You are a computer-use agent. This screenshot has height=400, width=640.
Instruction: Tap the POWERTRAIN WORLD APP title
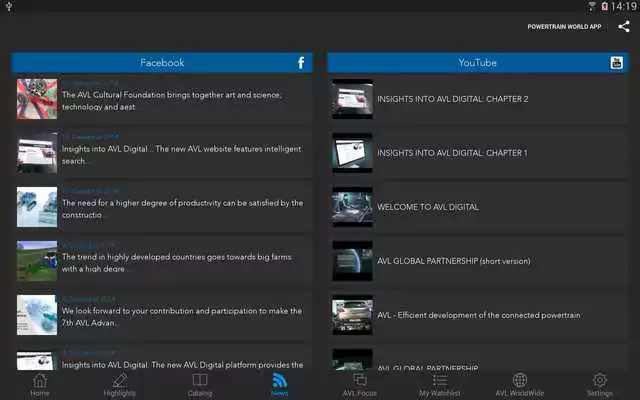pyautogui.click(x=564, y=27)
